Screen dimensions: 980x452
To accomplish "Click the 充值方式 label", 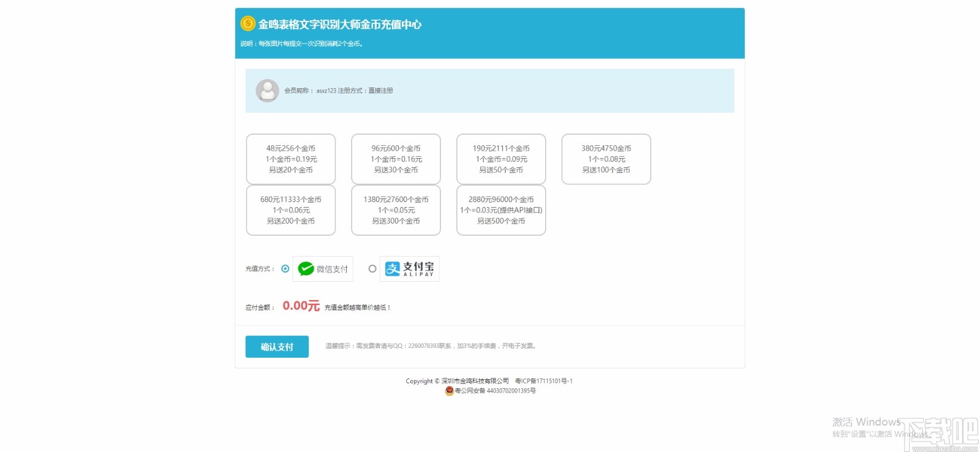I will point(260,269).
